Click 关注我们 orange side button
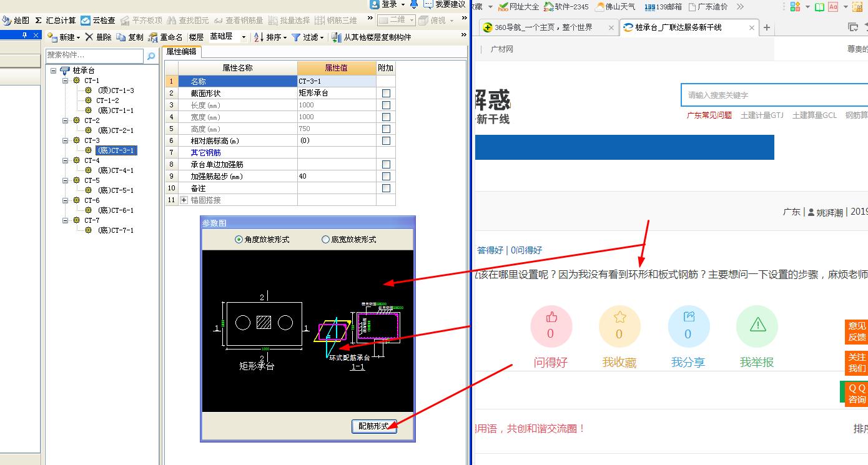This screenshot has height=465, width=868. tap(857, 363)
